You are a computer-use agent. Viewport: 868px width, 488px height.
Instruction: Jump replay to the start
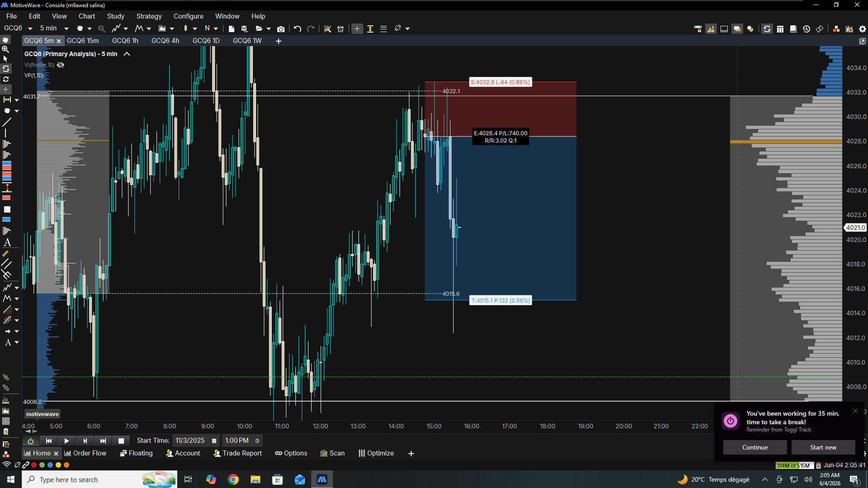pyautogui.click(x=49, y=441)
